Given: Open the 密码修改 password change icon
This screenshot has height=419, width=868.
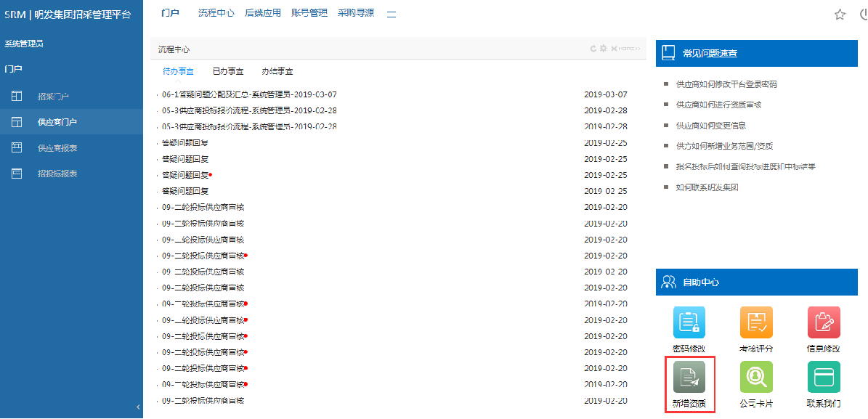Looking at the screenshot, I should (689, 323).
